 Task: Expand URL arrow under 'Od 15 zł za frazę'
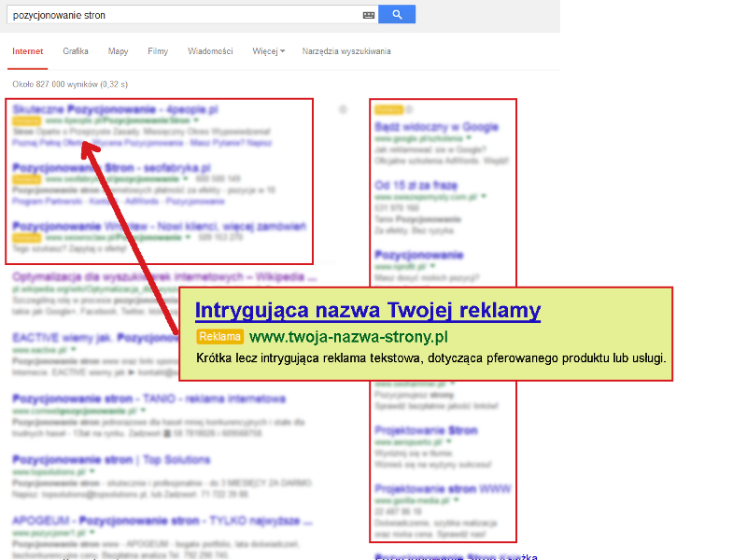click(484, 196)
